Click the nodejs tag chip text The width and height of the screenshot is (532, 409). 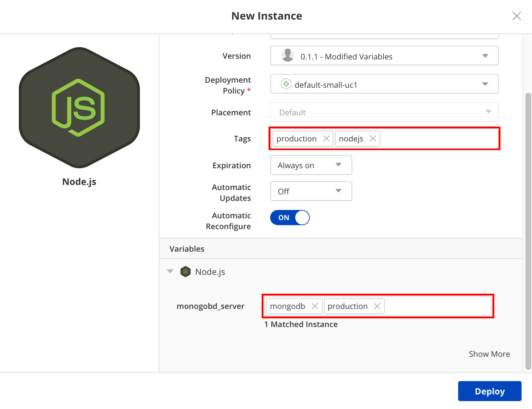(351, 139)
